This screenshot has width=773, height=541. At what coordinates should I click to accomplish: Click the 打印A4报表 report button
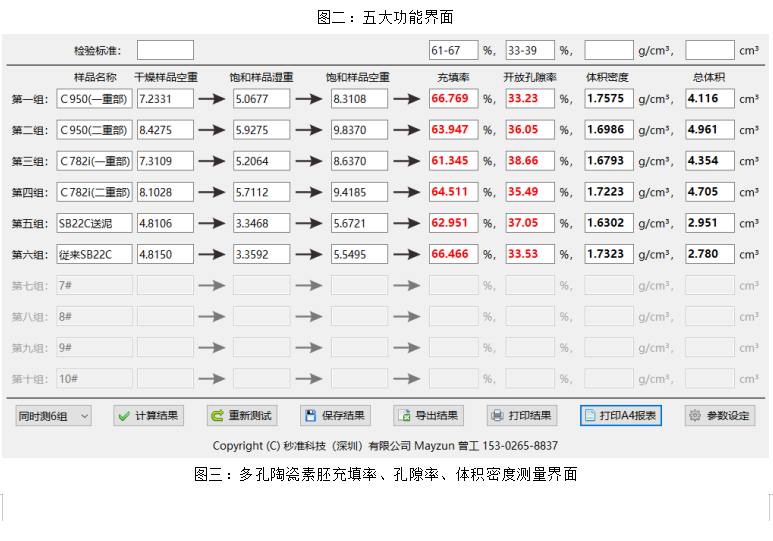pyautogui.click(x=620, y=416)
